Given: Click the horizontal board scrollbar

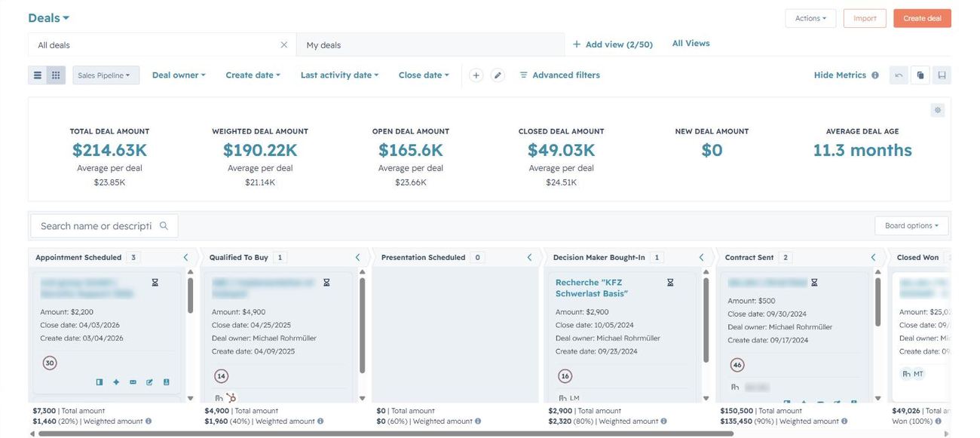Looking at the screenshot, I should pyautogui.click(x=385, y=433).
